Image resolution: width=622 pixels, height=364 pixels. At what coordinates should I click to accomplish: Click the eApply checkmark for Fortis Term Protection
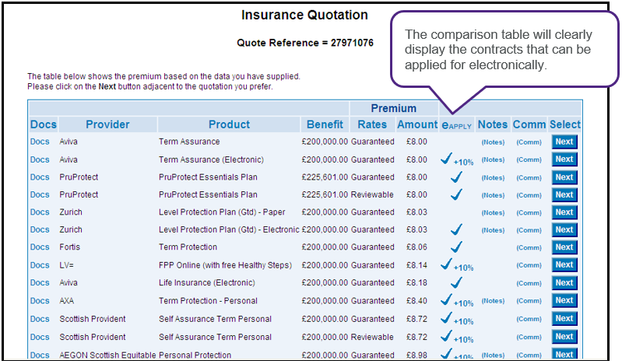point(456,247)
